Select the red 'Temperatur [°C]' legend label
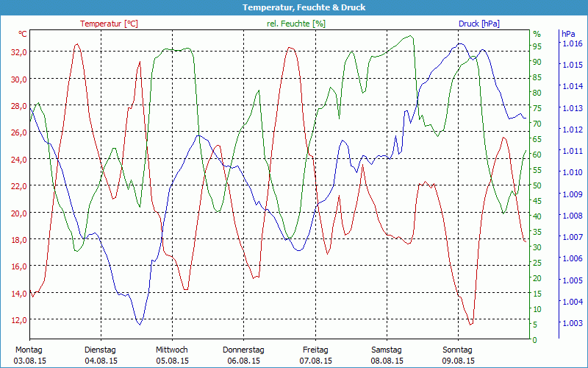Image resolution: width=588 pixels, height=368 pixels. (109, 24)
